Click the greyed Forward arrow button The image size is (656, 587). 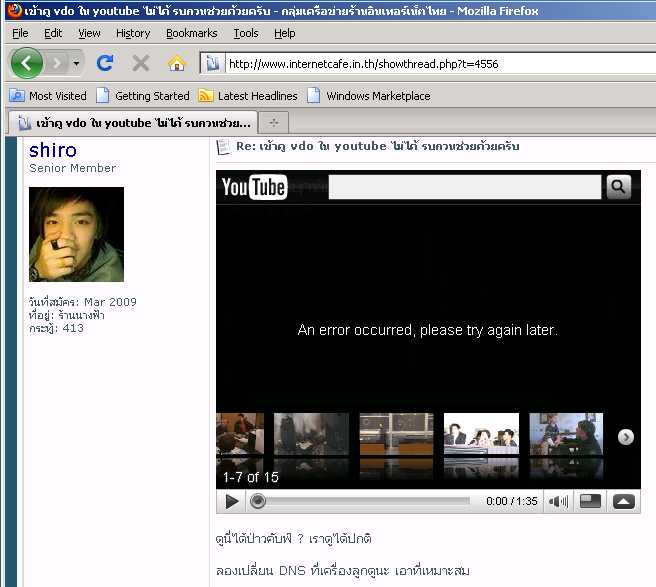(x=56, y=64)
